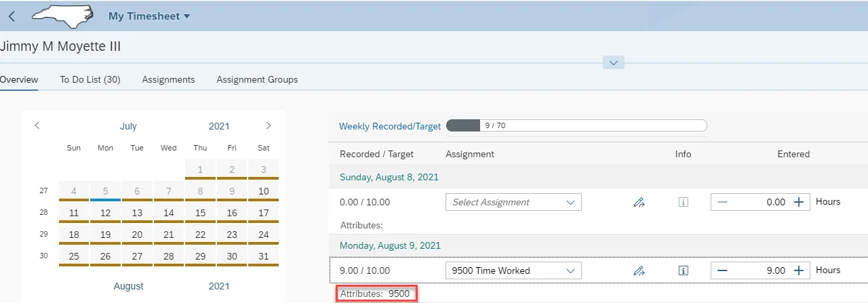Click edit pencil icon for Monday, August 9
This screenshot has width=868, height=303.
click(638, 270)
